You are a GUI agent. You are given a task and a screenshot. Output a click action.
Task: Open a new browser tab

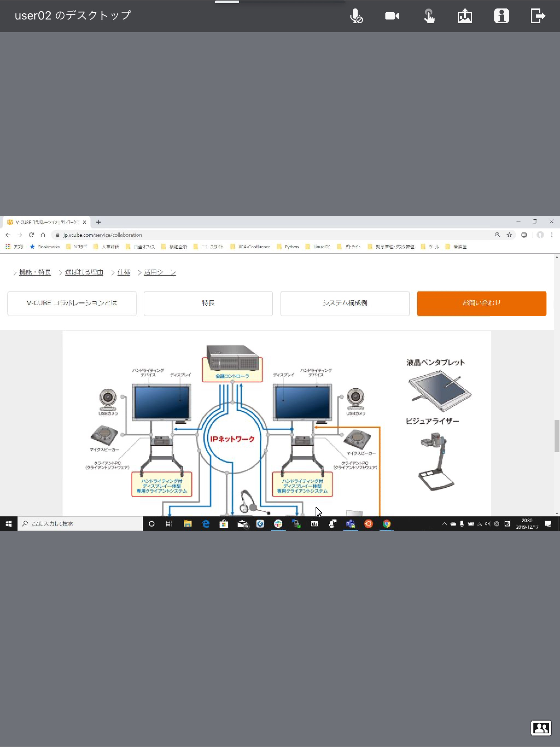[98, 222]
